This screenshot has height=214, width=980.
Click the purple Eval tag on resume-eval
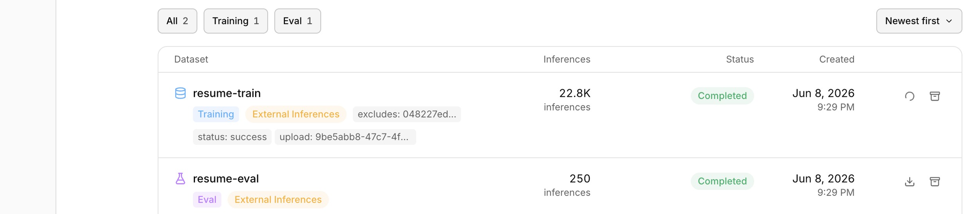207,200
